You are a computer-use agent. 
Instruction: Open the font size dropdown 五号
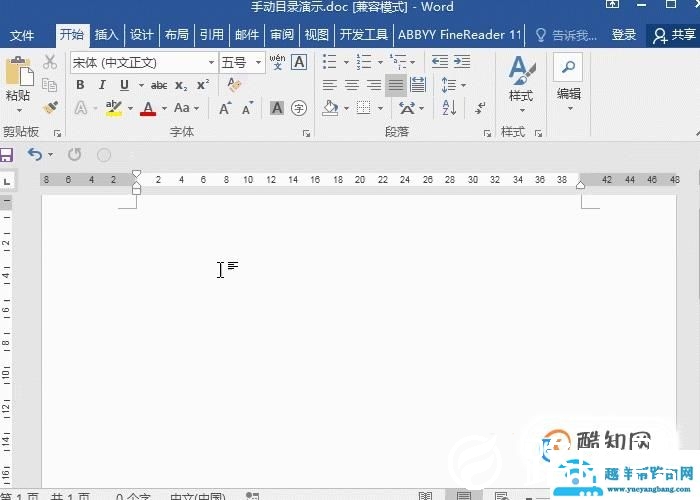pyautogui.click(x=259, y=63)
